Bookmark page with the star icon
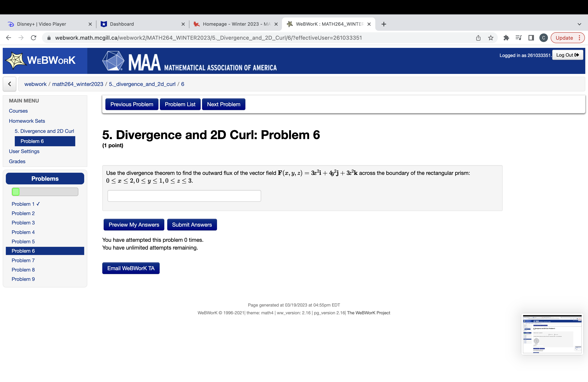The width and height of the screenshot is (588, 382). click(x=491, y=38)
